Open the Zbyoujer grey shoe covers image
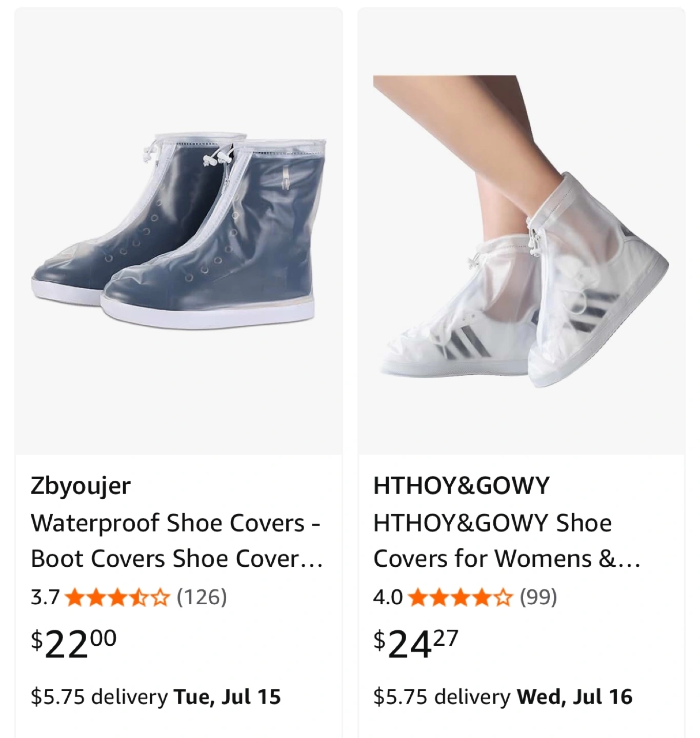The width and height of the screenshot is (700, 738). 178,231
